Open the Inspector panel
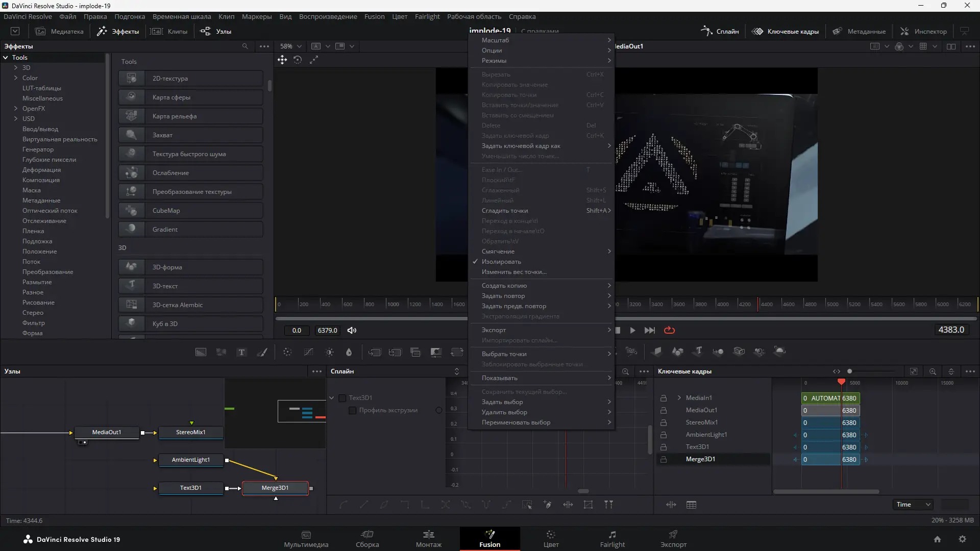980x551 pixels. point(923,32)
